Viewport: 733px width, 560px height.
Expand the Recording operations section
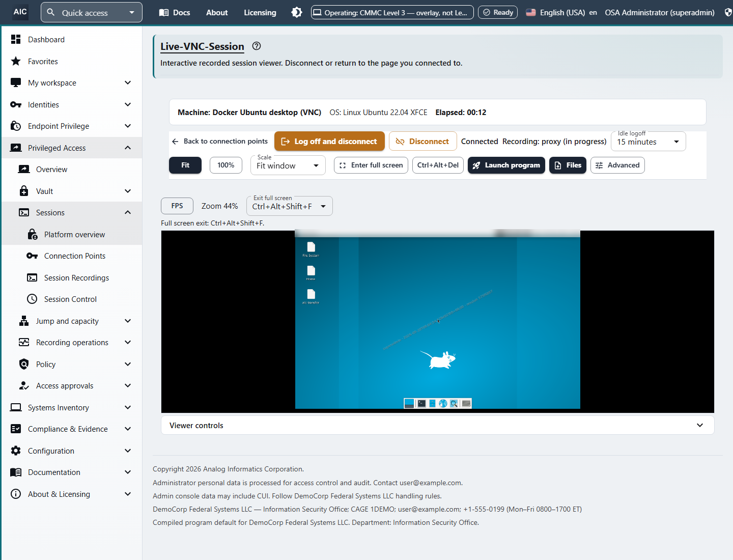[72, 342]
